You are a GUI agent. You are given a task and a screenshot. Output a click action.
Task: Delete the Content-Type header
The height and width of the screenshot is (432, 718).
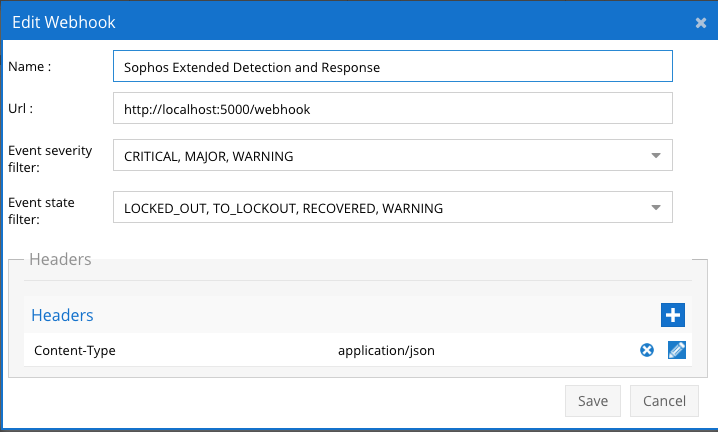pyautogui.click(x=647, y=350)
